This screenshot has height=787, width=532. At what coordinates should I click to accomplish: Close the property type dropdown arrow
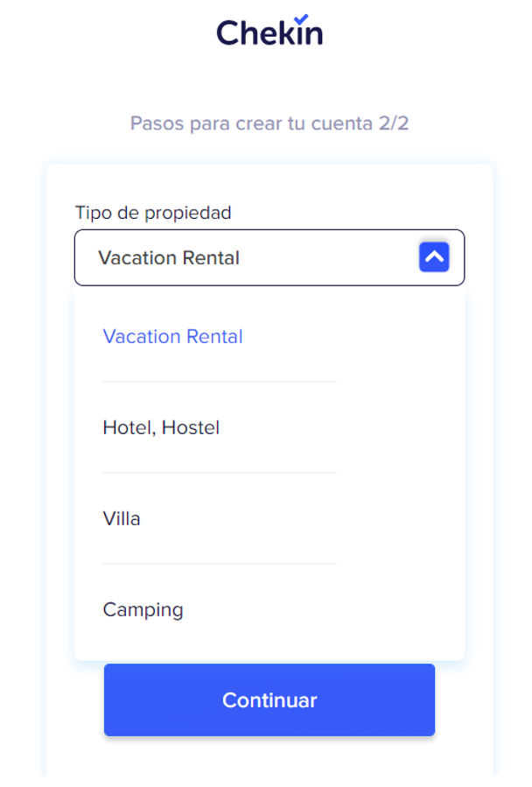pos(434,257)
